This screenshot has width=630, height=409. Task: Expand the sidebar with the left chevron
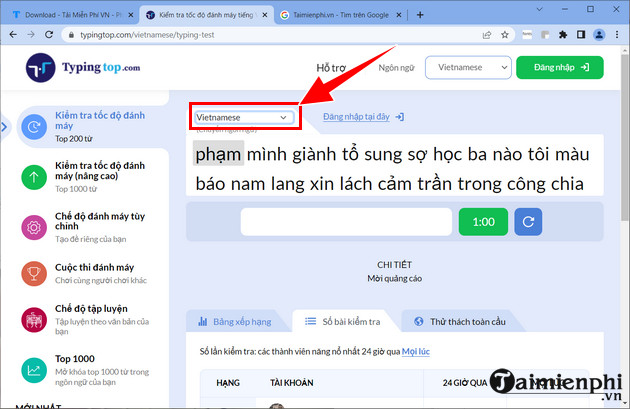[4, 127]
